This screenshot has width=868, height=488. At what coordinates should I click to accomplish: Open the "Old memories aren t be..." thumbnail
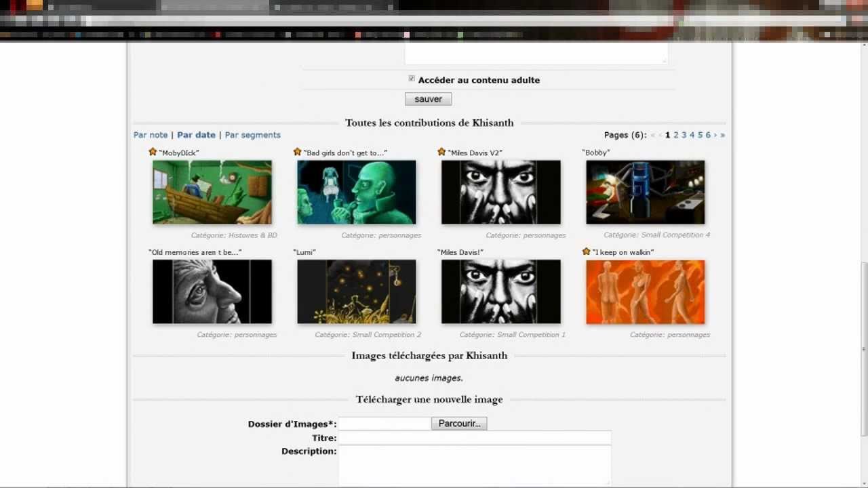(212, 291)
